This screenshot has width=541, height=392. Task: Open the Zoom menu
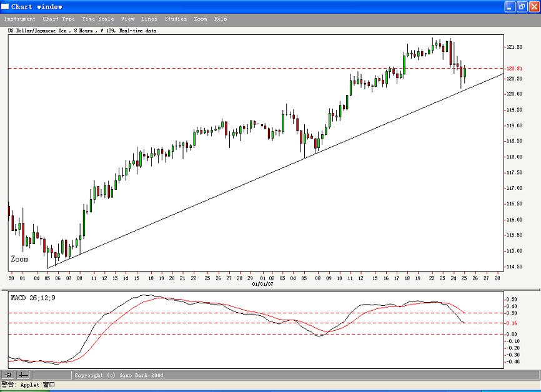tap(199, 19)
